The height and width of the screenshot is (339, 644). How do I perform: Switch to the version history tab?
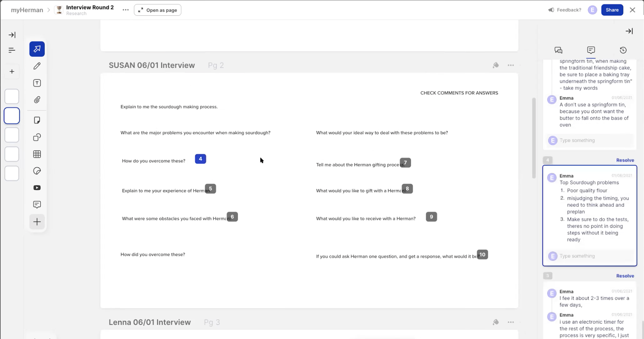tap(623, 50)
